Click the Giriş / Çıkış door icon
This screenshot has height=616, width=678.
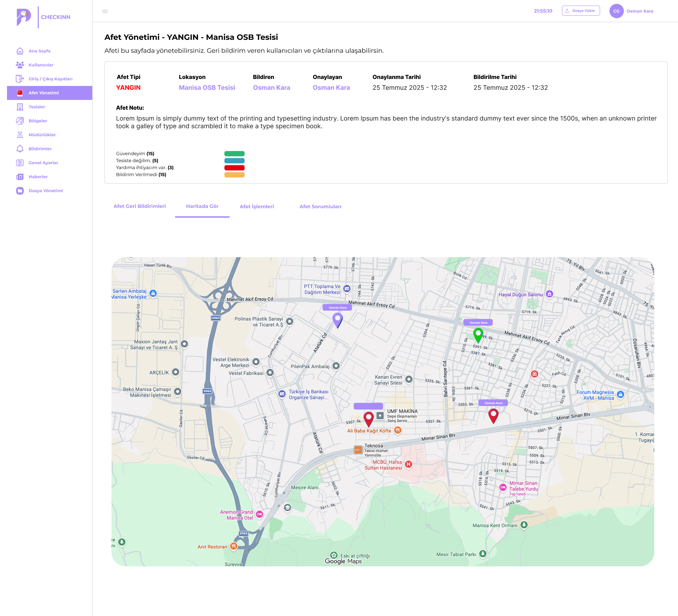pos(20,79)
